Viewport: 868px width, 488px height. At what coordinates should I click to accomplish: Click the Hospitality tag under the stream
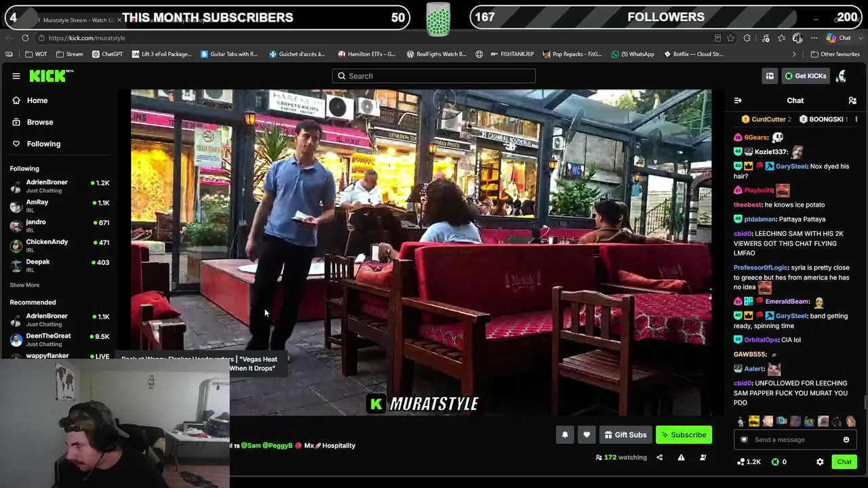339,446
